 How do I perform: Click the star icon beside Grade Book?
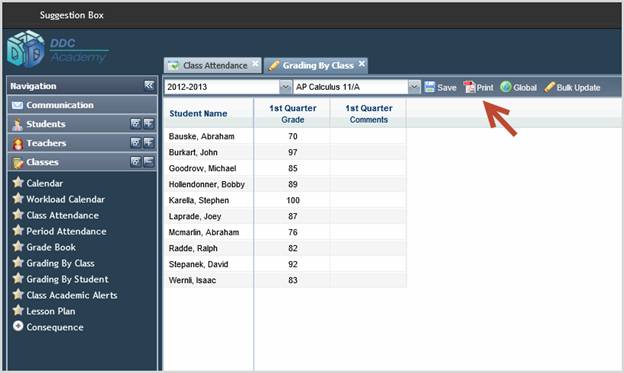pyautogui.click(x=18, y=246)
